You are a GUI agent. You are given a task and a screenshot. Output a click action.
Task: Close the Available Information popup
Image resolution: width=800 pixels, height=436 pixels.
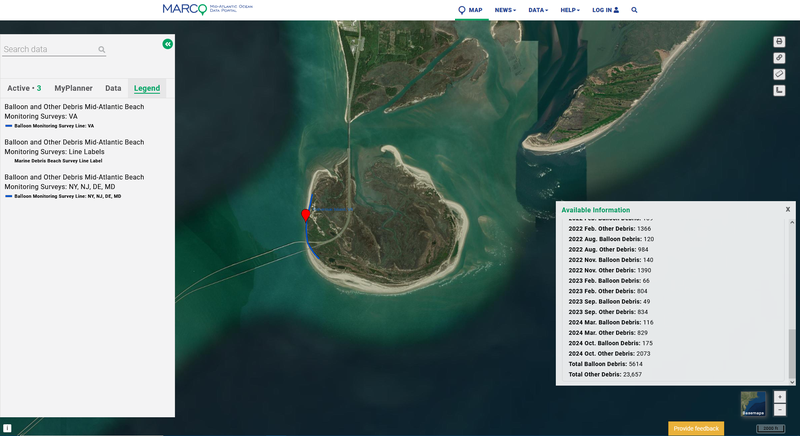tap(788, 209)
